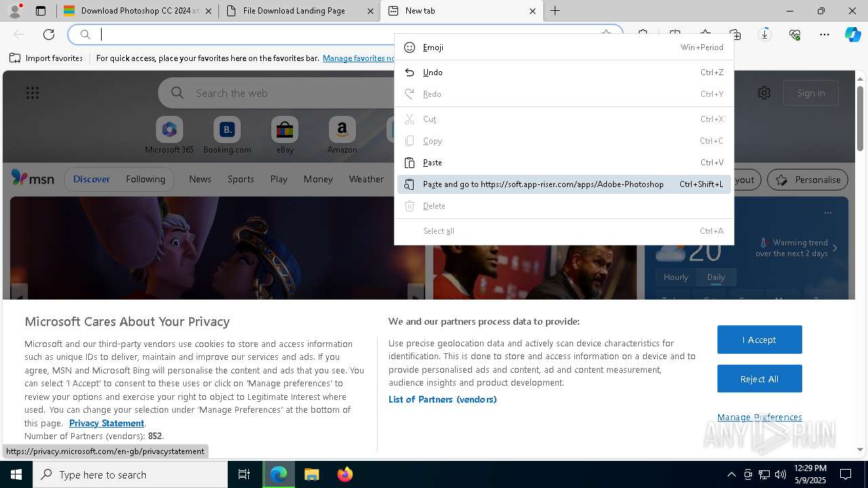Switch weather view to Daily
The image size is (868, 488).
pyautogui.click(x=716, y=277)
